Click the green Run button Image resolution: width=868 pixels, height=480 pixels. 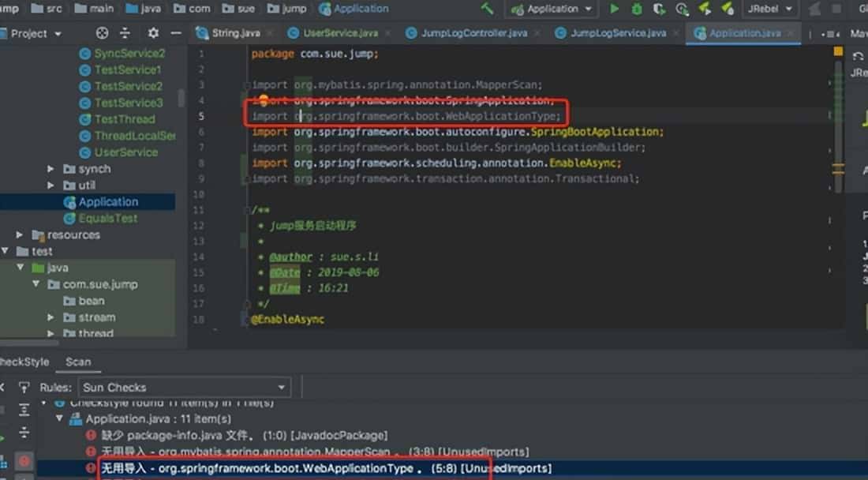point(615,9)
